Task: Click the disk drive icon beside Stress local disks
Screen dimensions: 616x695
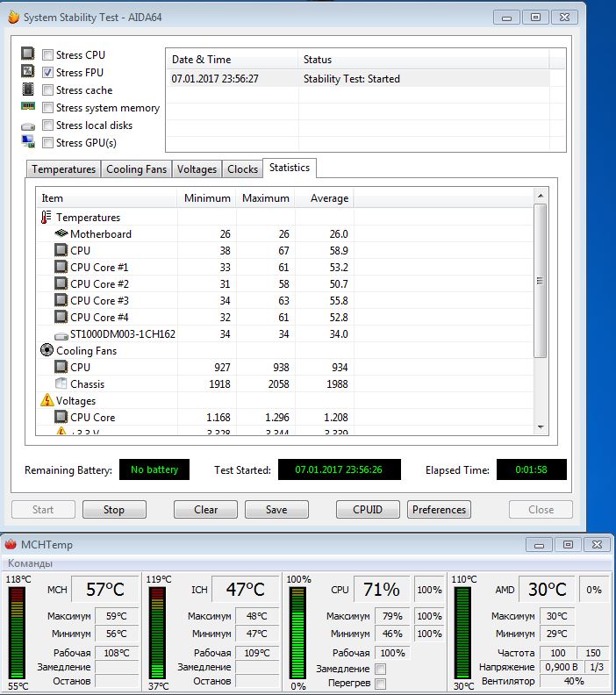Action: [x=28, y=126]
